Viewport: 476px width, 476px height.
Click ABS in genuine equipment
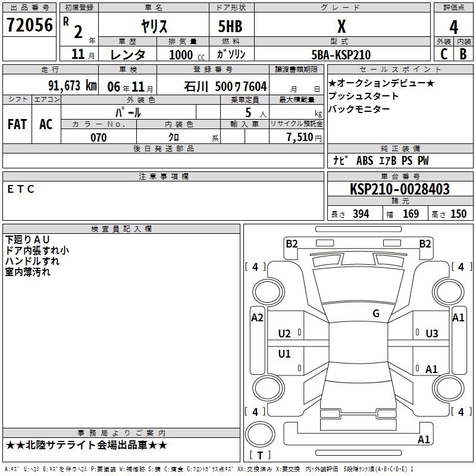(365, 161)
